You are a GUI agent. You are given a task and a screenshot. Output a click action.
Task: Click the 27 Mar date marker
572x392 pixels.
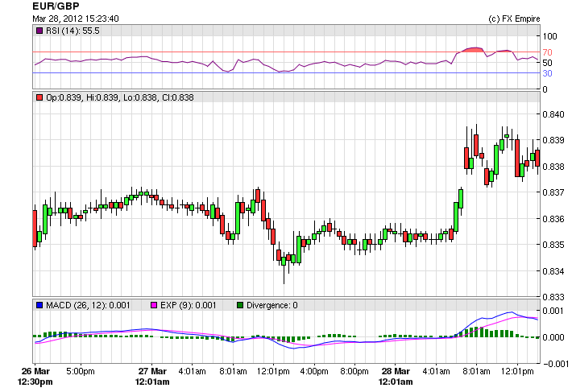tap(151, 371)
